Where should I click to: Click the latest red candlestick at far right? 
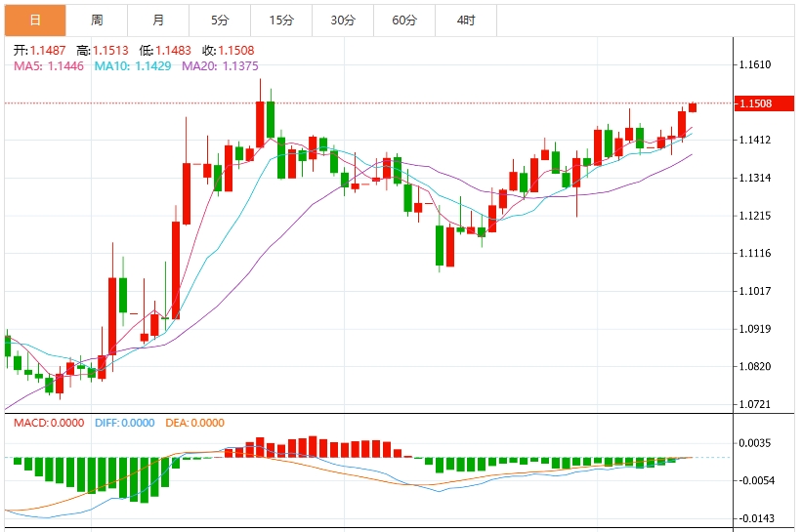click(693, 107)
